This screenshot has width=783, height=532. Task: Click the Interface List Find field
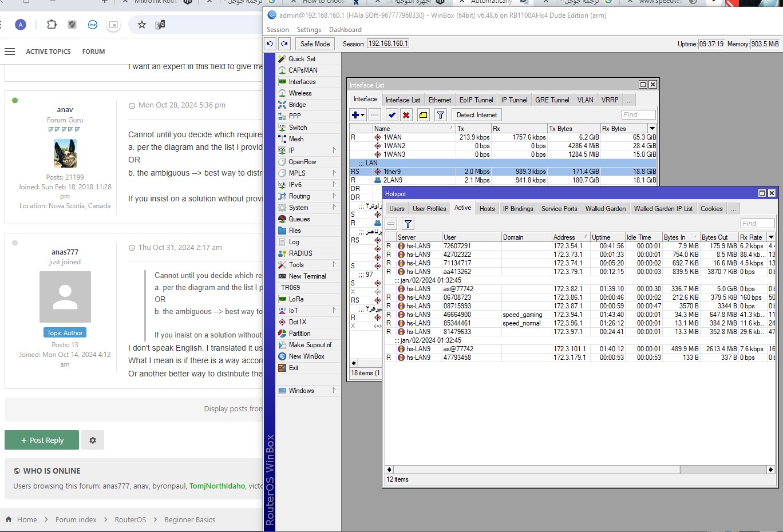click(x=638, y=115)
